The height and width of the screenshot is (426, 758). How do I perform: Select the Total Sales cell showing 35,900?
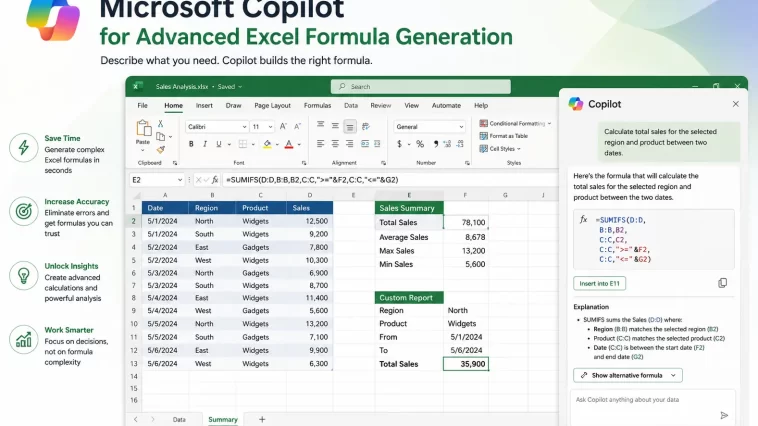click(x=466, y=364)
